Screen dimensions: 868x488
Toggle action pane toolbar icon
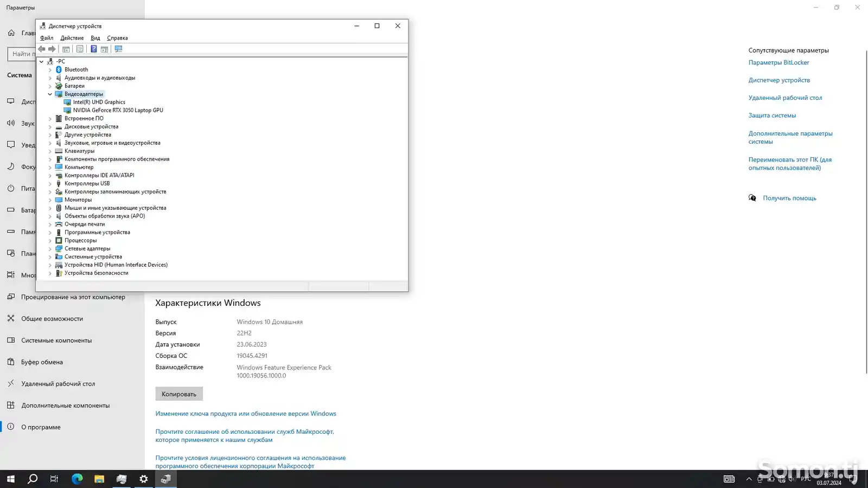click(x=104, y=49)
